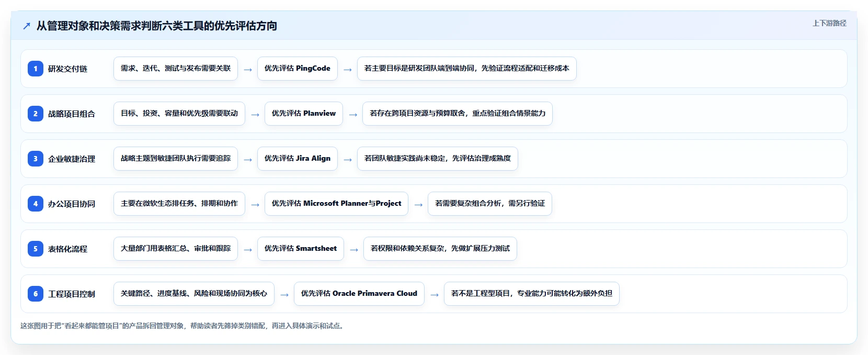This screenshot has height=355, width=868.
Task: Click the arrow before 优先评估 Oracle Primavera Cloud
Action: (x=284, y=295)
